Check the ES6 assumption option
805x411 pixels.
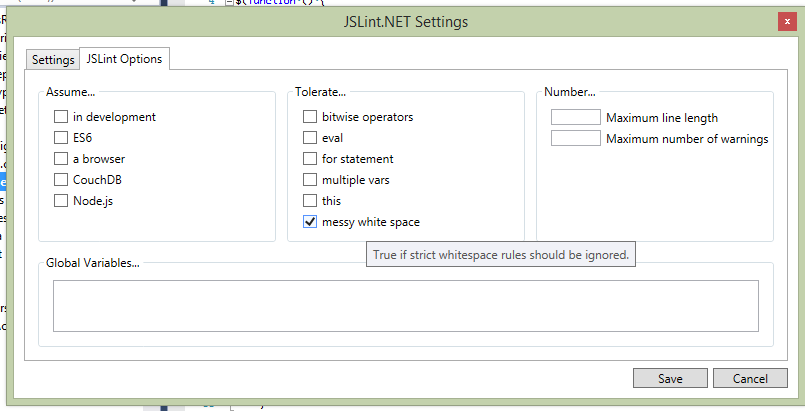[61, 138]
